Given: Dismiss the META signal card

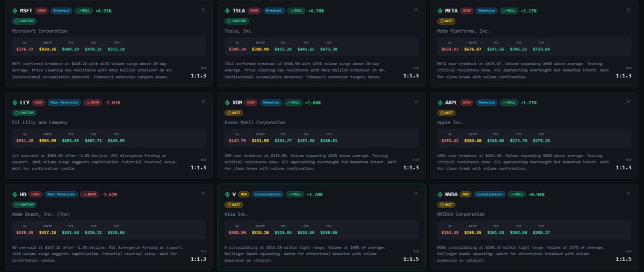Looking at the screenshot, I should point(628,10).
